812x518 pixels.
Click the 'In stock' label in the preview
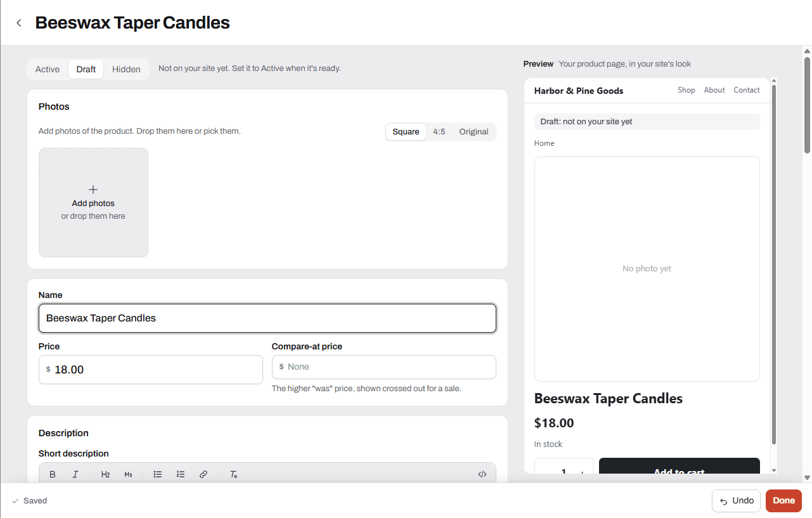[548, 444]
